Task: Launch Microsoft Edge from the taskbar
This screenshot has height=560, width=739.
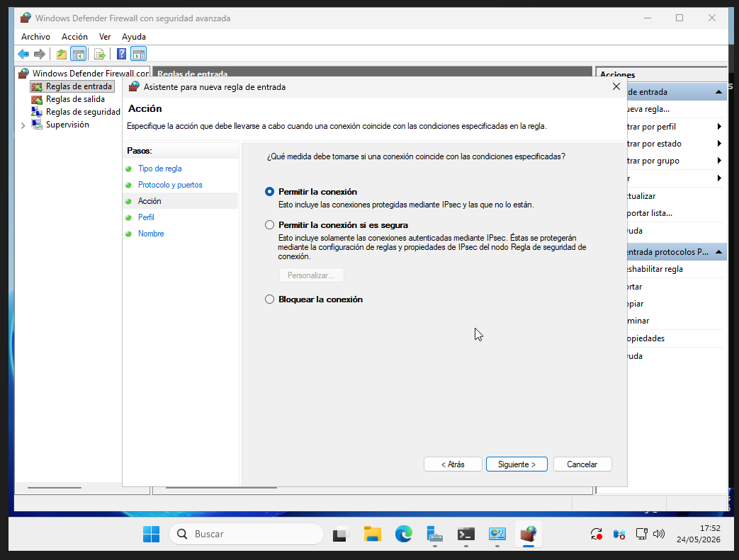Action: click(403, 534)
